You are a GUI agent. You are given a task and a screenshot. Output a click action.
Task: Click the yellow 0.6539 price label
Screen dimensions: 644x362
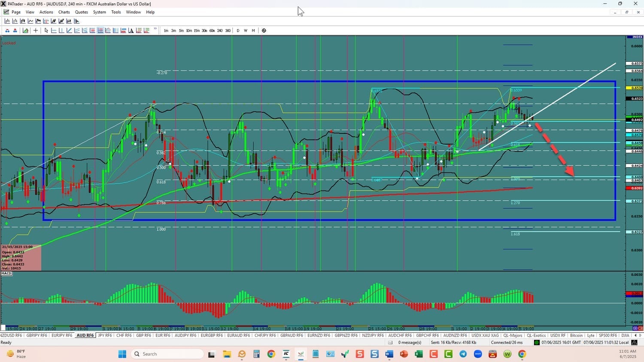[637, 88]
